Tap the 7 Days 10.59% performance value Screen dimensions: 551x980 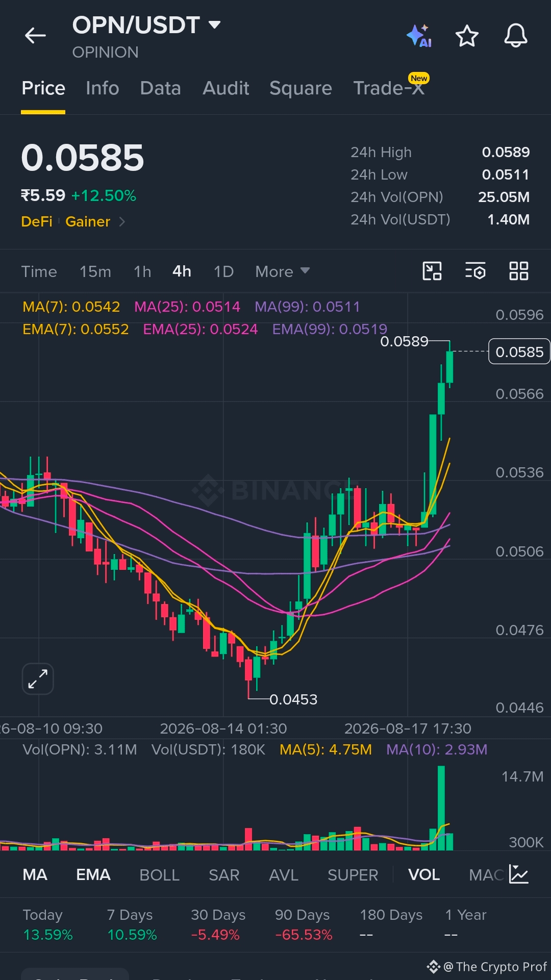click(x=132, y=935)
